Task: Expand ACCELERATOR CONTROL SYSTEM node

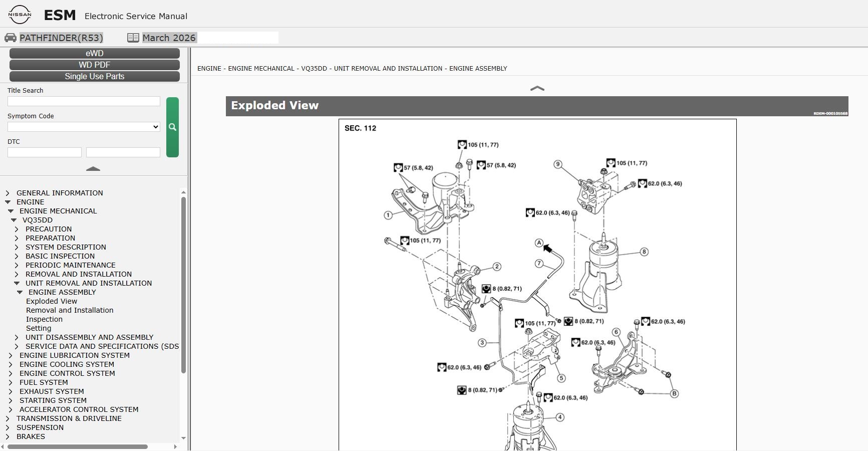Action: (x=11, y=409)
